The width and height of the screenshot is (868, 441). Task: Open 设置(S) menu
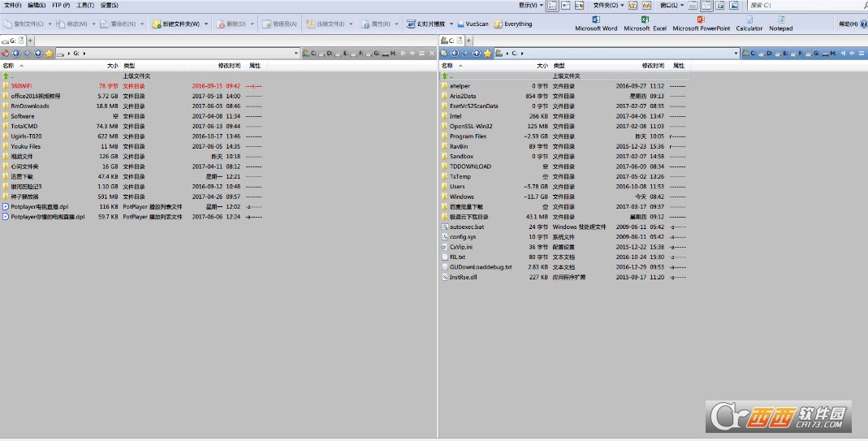(109, 5)
